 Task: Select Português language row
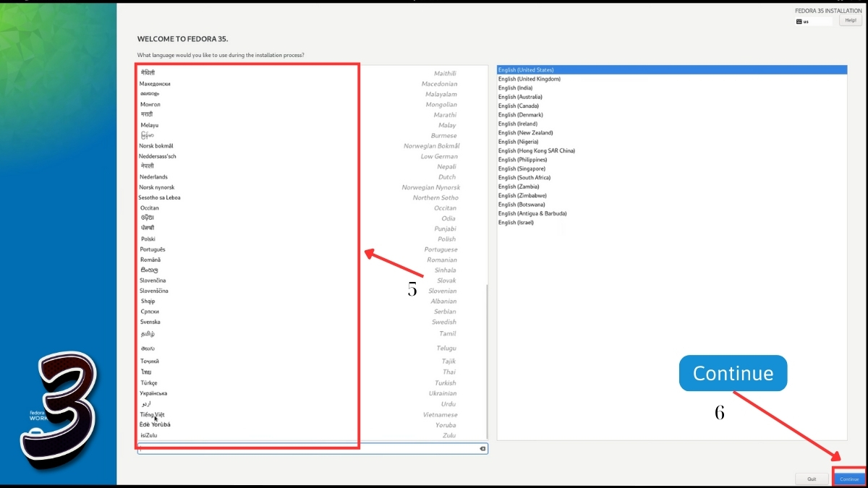311,249
